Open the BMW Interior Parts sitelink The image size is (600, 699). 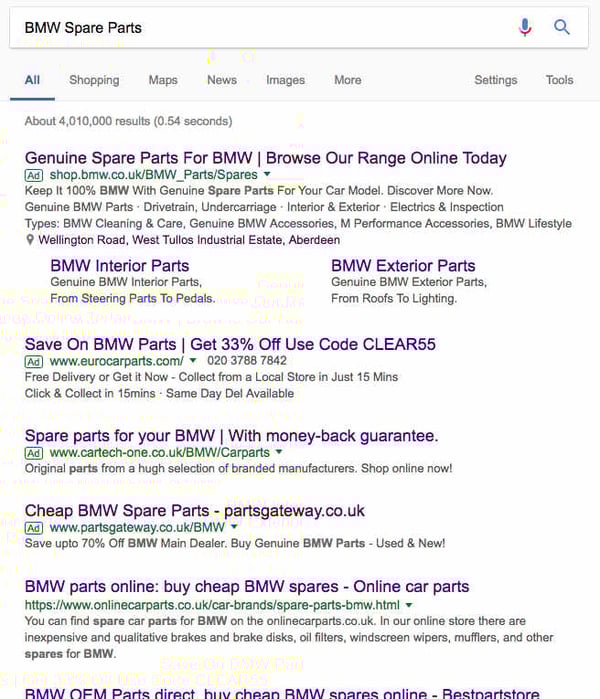tap(120, 266)
